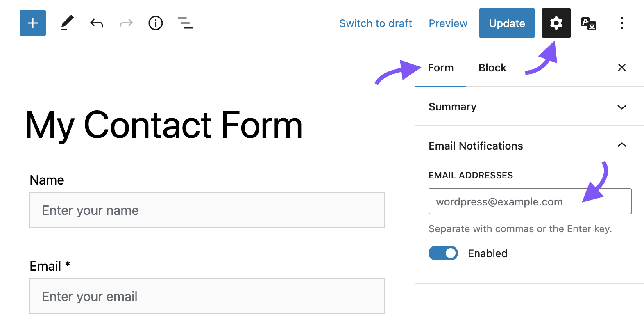644x324 pixels.
Task: Select the Name field label
Action: [47, 180]
